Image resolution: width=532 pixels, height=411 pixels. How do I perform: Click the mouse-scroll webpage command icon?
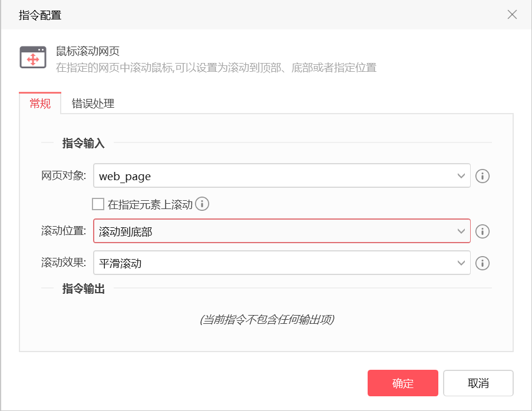(x=33, y=57)
